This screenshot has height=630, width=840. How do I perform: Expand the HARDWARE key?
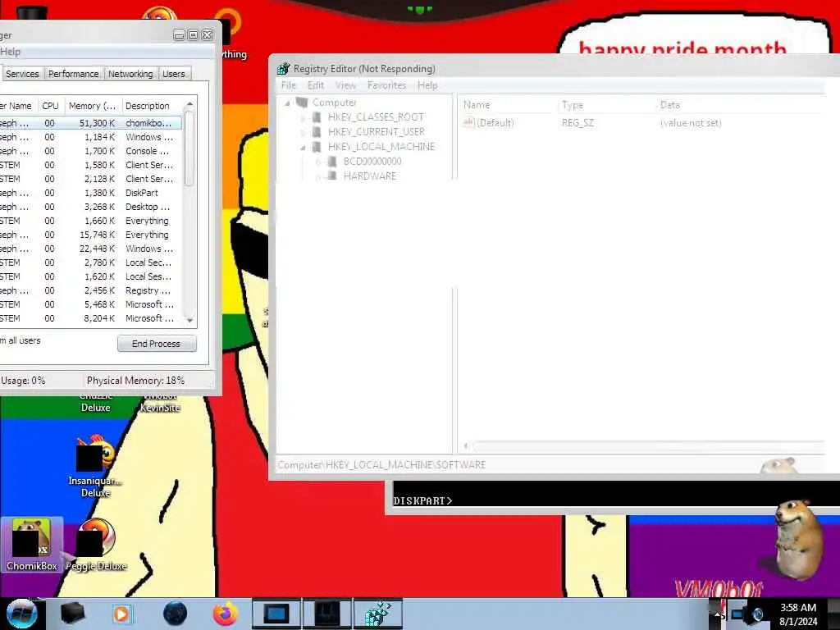pyautogui.click(x=319, y=176)
